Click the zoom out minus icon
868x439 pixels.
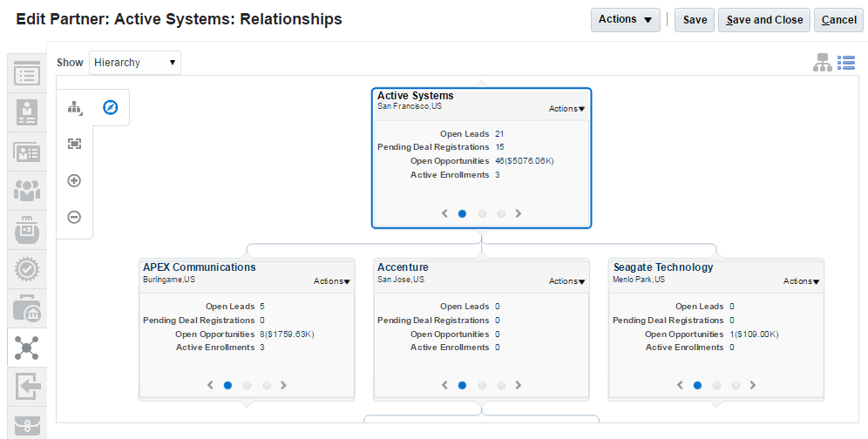(x=74, y=217)
